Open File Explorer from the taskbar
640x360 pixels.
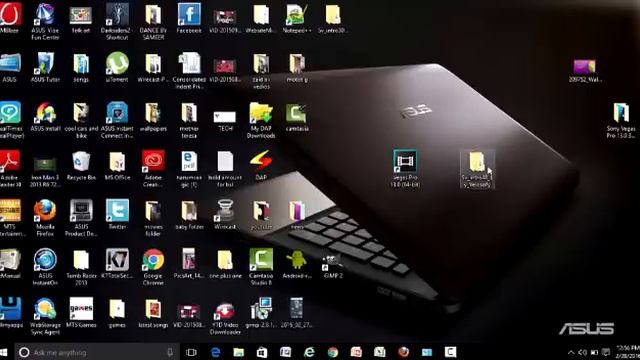239,352
